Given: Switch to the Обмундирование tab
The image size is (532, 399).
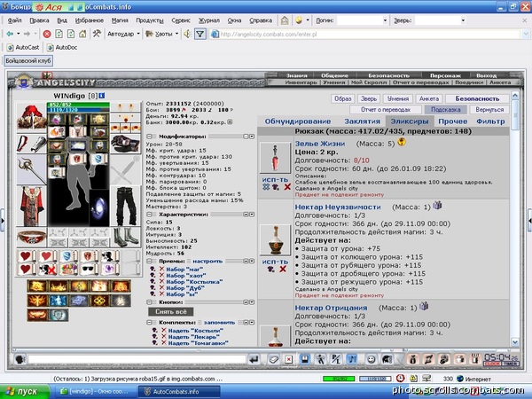Looking at the screenshot, I should (298, 121).
